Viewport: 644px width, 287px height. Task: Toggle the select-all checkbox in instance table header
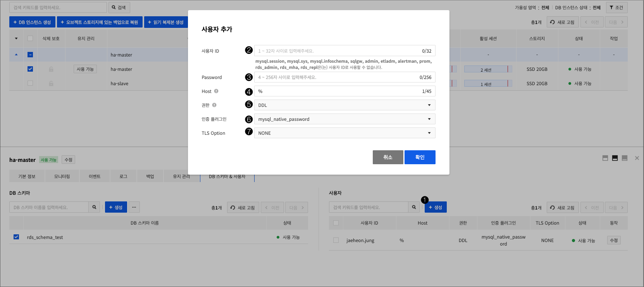click(x=30, y=38)
